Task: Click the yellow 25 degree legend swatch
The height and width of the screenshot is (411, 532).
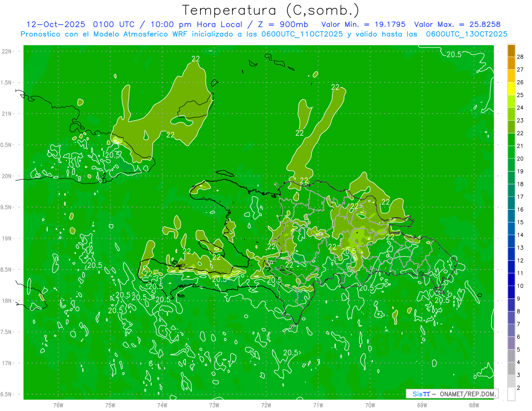Action: (511, 89)
